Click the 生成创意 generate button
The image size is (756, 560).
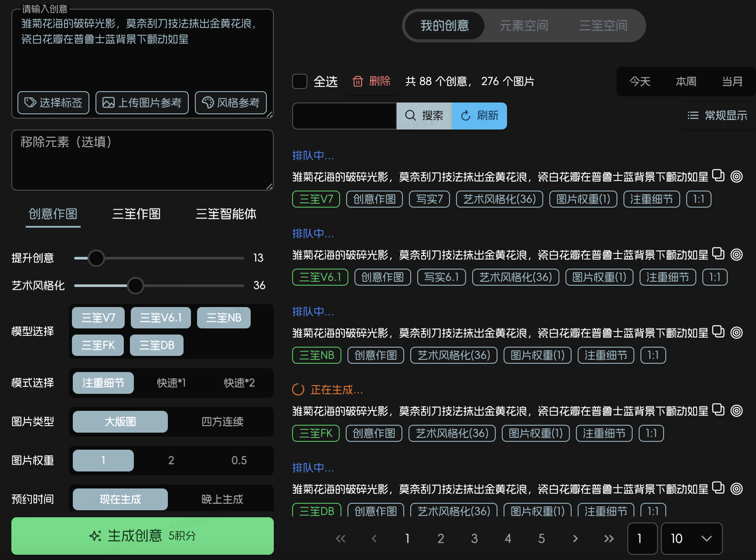142,536
